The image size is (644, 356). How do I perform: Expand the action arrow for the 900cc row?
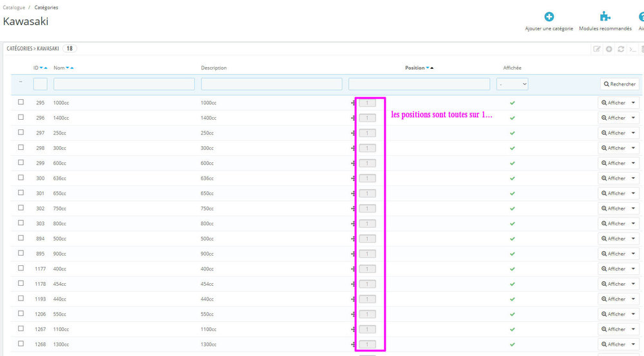633,254
